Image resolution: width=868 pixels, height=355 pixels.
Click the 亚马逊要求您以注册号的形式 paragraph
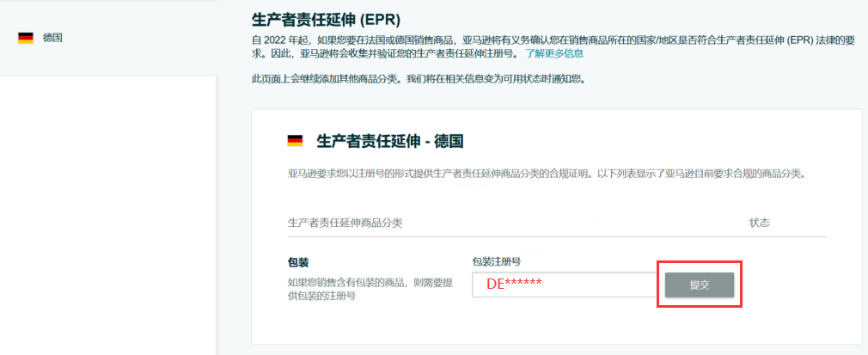(x=547, y=174)
